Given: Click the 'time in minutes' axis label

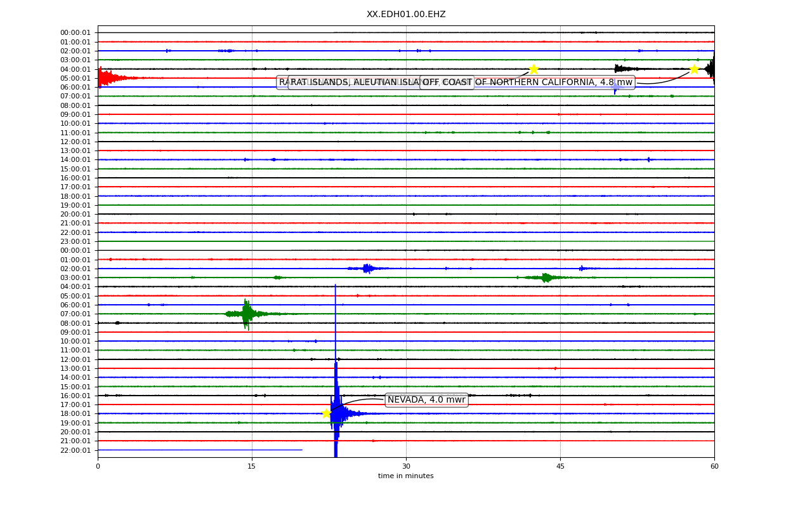Looking at the screenshot, I should click(x=406, y=476).
